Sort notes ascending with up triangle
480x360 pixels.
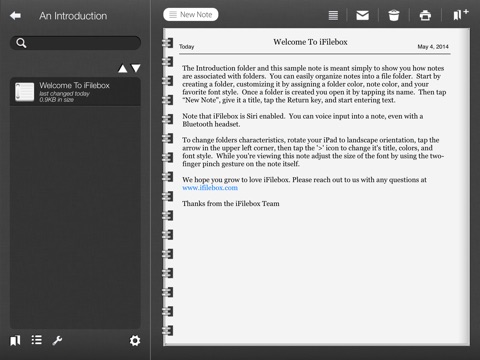click(x=123, y=68)
